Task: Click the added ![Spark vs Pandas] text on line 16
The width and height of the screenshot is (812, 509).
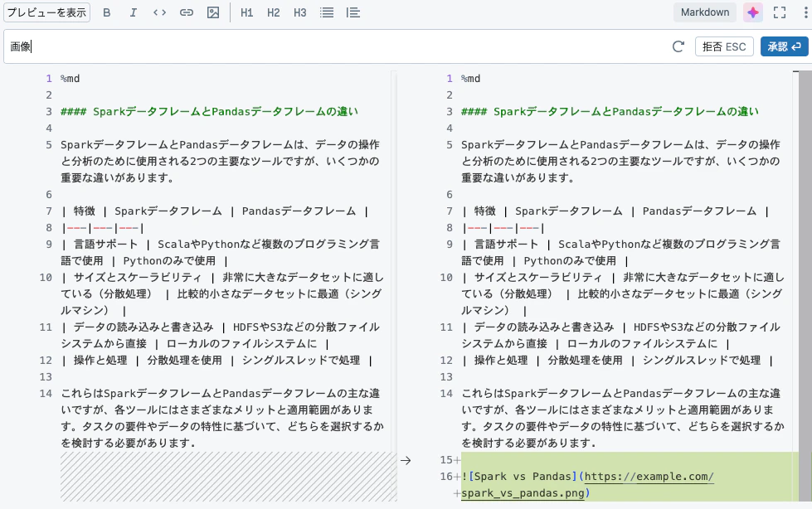Action: point(519,477)
